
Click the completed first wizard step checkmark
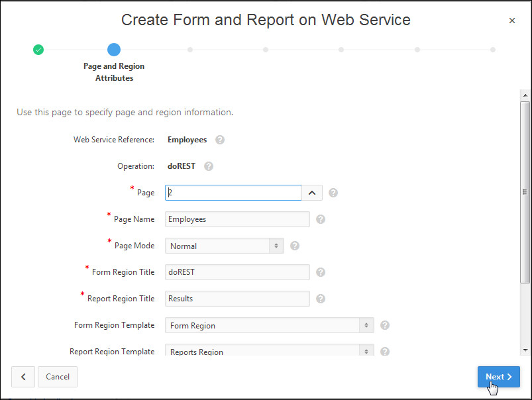click(38, 50)
